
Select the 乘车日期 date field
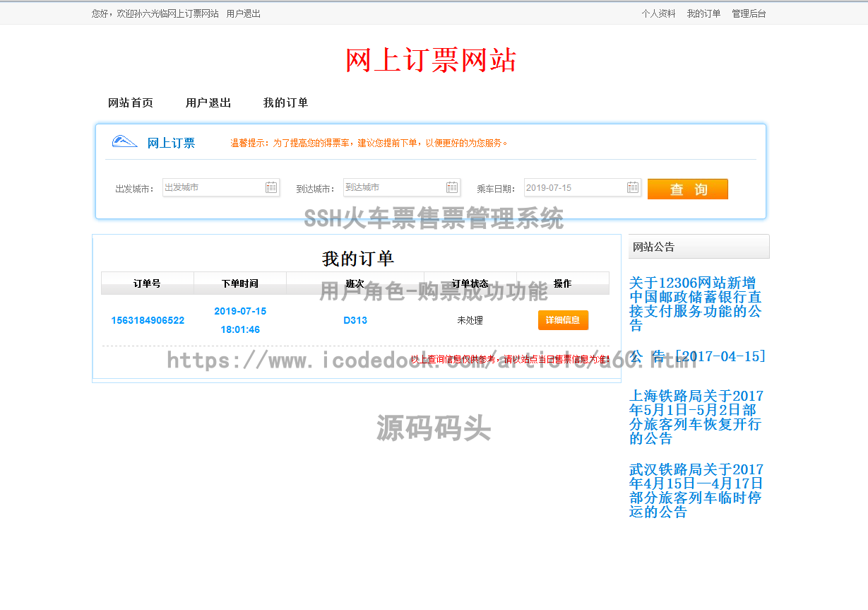coord(574,187)
